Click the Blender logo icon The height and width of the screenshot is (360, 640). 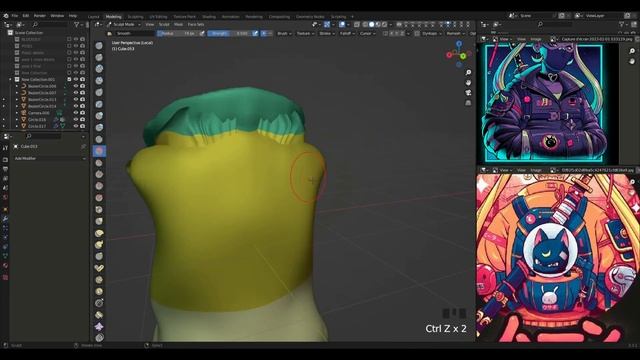pos(6,16)
